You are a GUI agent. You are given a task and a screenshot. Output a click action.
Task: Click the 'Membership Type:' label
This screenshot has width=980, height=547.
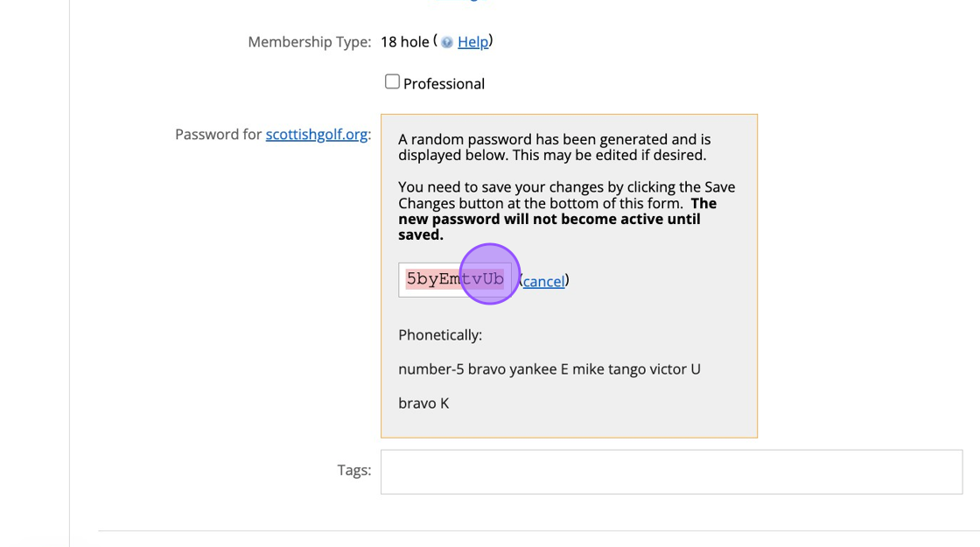[x=309, y=42]
